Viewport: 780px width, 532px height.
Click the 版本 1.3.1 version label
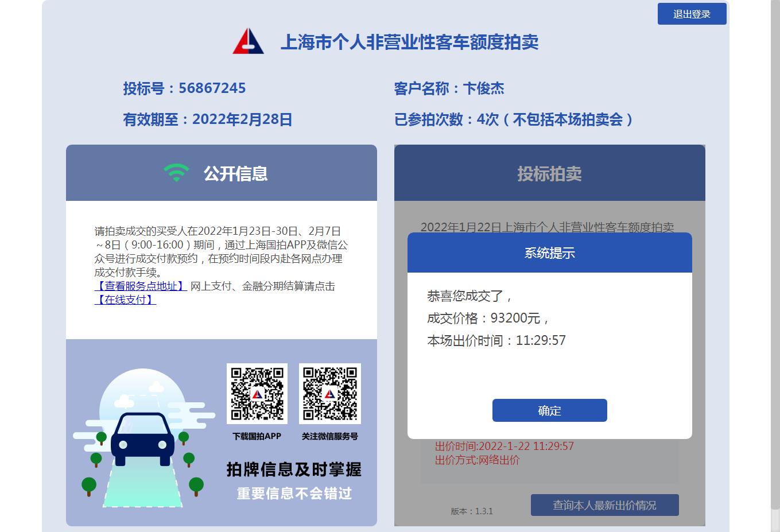(x=472, y=511)
